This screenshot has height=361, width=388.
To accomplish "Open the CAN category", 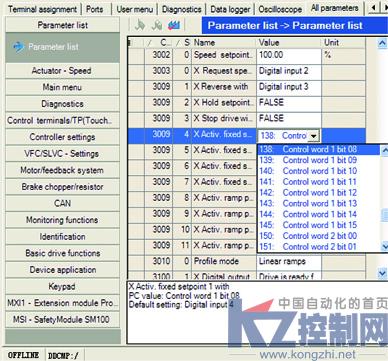I will [x=62, y=203].
